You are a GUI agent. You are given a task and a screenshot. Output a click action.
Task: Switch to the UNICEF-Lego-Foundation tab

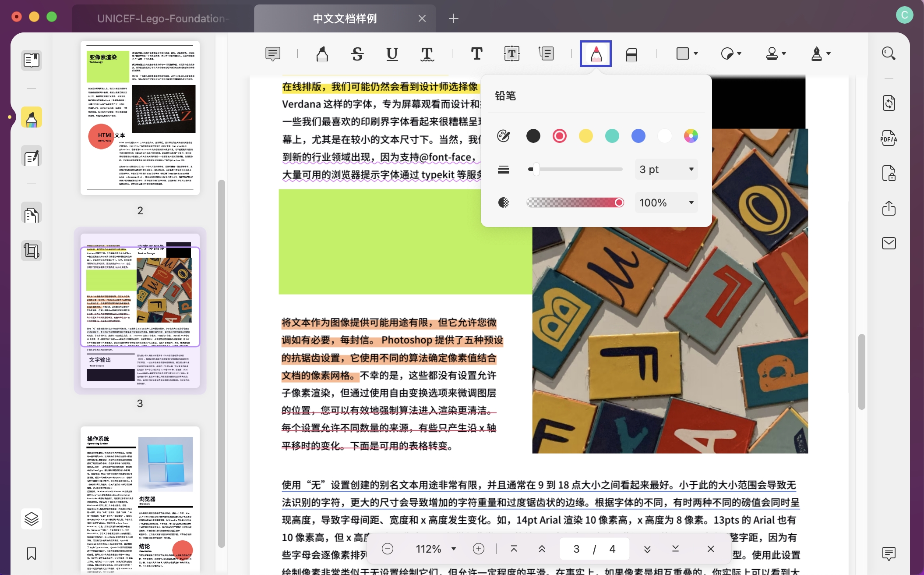163,18
